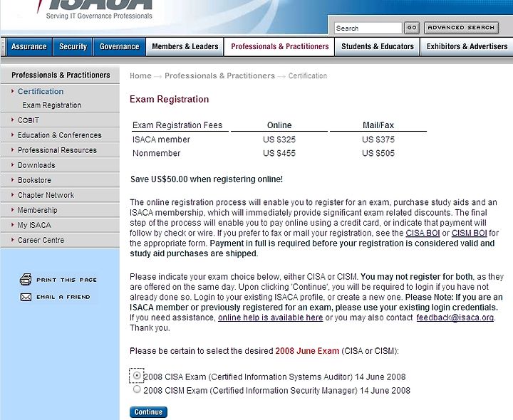
Task: Open the Assurance tab
Action: click(29, 46)
